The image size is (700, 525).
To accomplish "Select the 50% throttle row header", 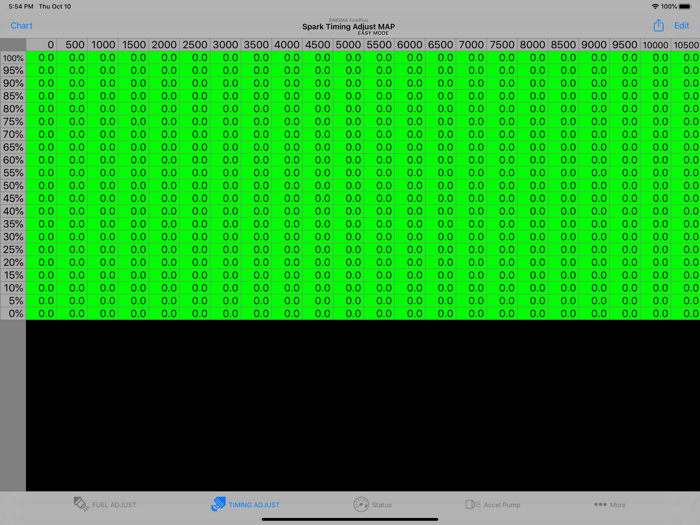I will (x=13, y=186).
